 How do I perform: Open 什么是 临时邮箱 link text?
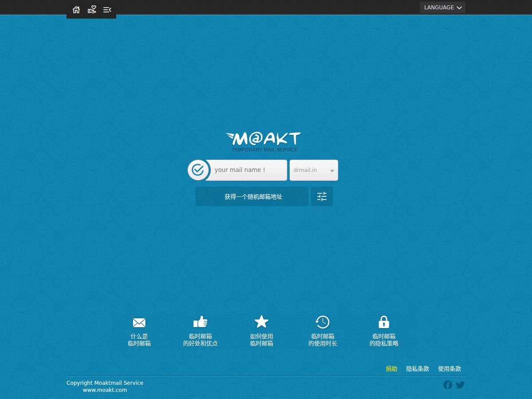[139, 340]
